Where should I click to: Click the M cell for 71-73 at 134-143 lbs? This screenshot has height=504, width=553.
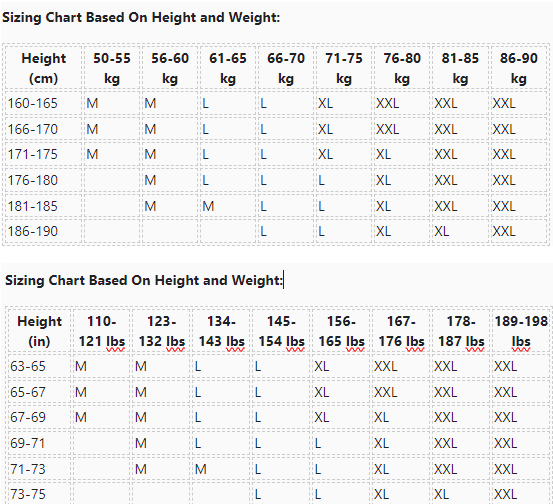click(x=221, y=469)
